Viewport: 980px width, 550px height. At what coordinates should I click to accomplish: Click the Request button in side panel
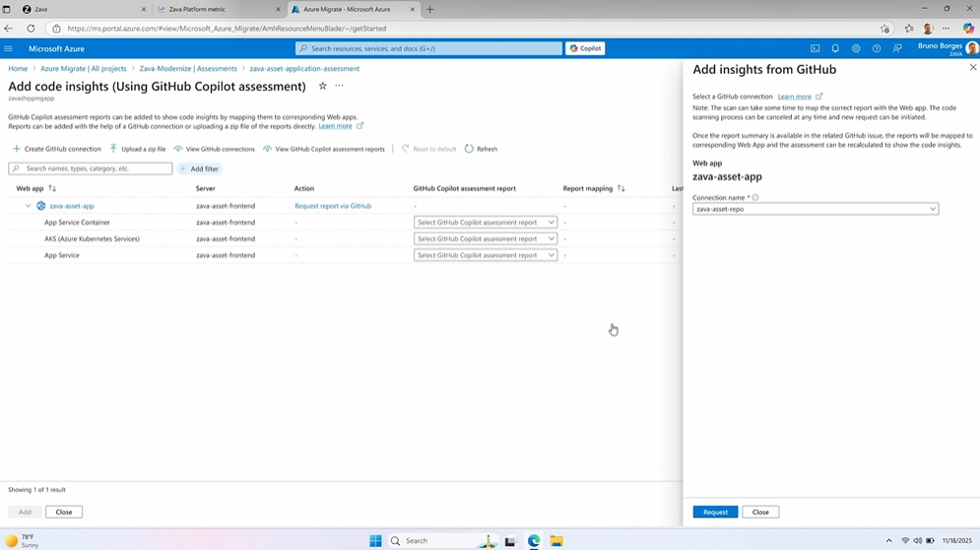[715, 512]
